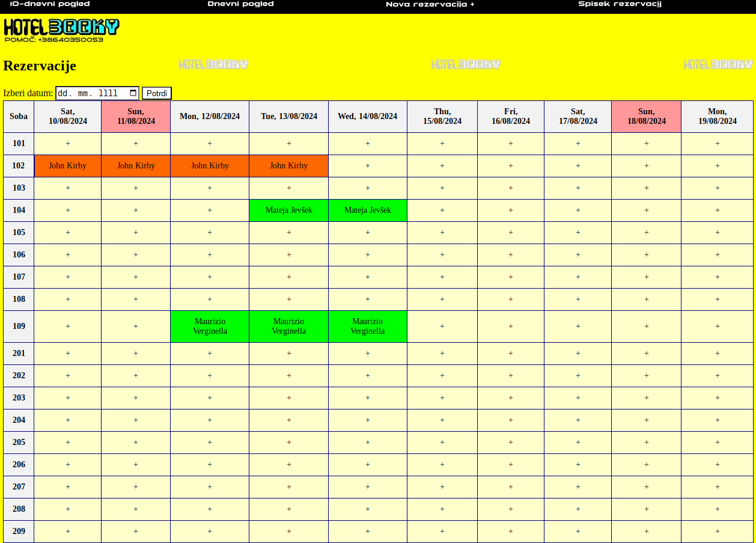Open the calendar picker in date field
The height and width of the screenshot is (543, 756).
click(x=133, y=93)
